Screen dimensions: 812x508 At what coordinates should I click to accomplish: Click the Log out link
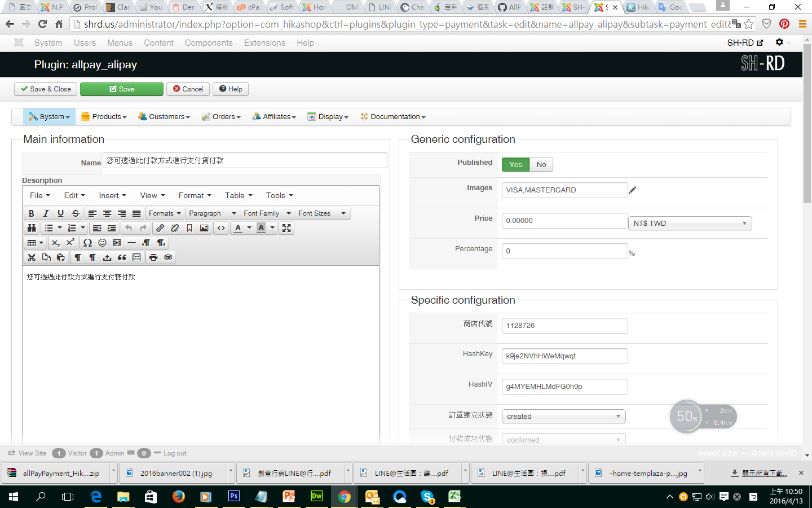tap(170, 453)
